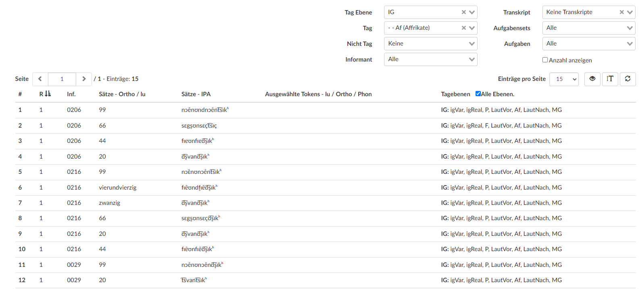Viewport: 644px width, 289px height.
Task: Toggle the eye visibility button
Action: [592, 79]
